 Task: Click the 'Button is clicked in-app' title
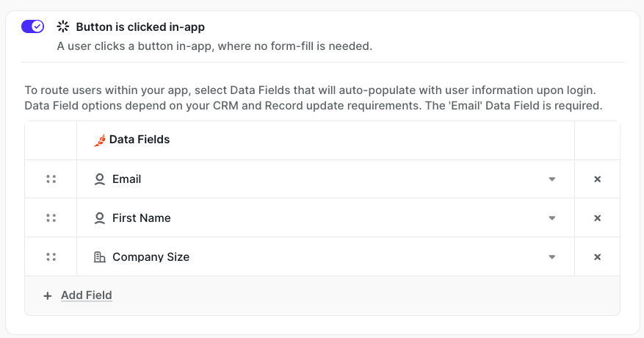coord(140,27)
